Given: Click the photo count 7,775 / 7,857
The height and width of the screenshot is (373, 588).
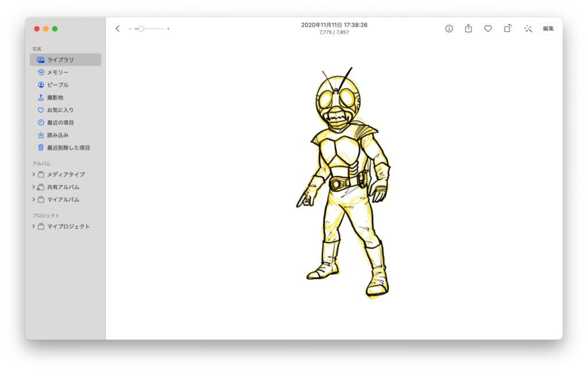Looking at the screenshot, I should pos(334,32).
